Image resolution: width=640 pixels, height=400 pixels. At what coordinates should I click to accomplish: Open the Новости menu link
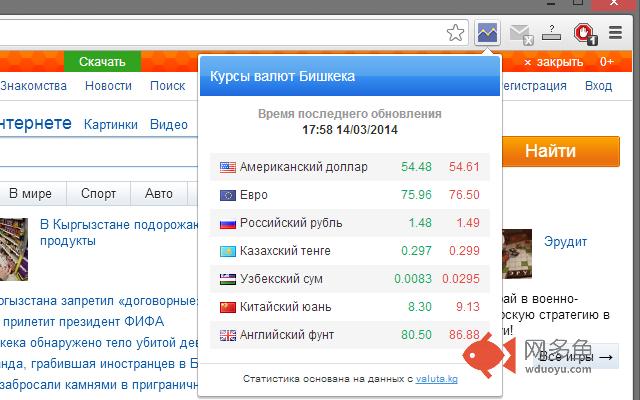(x=108, y=86)
